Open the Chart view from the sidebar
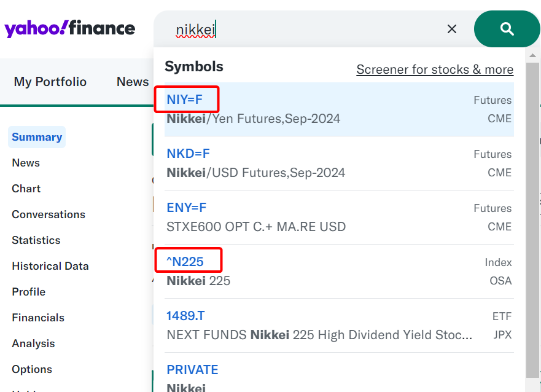541x392 pixels. [26, 188]
